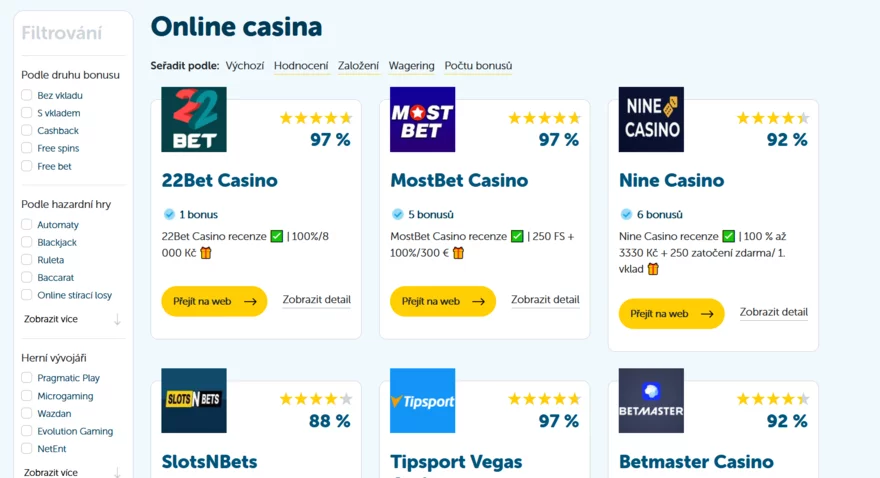880x478 pixels.
Task: Expand 'Zobrazit více' under Herní vývojáři
Action: pyautogui.click(x=51, y=472)
